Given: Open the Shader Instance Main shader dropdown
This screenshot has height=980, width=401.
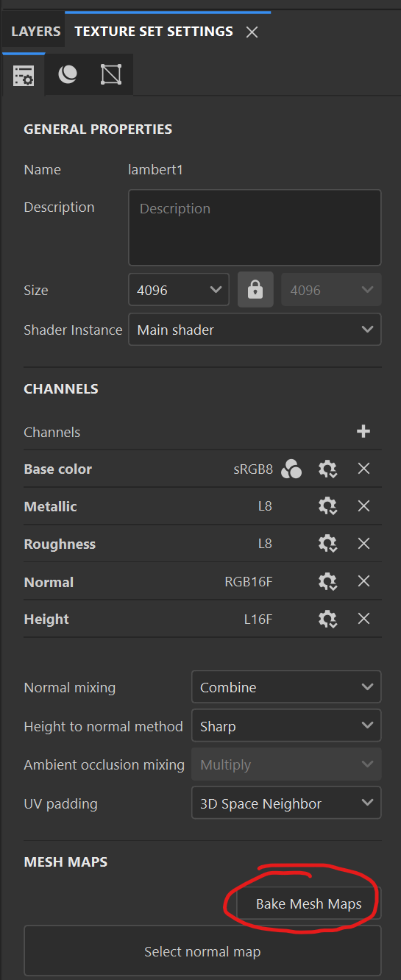Looking at the screenshot, I should point(255,330).
